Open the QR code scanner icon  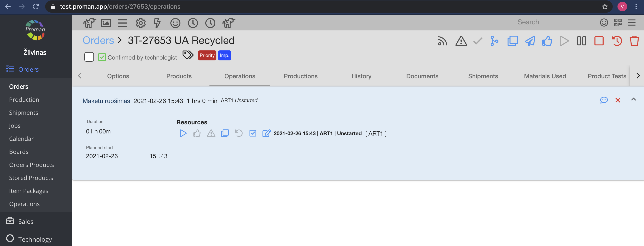click(618, 23)
